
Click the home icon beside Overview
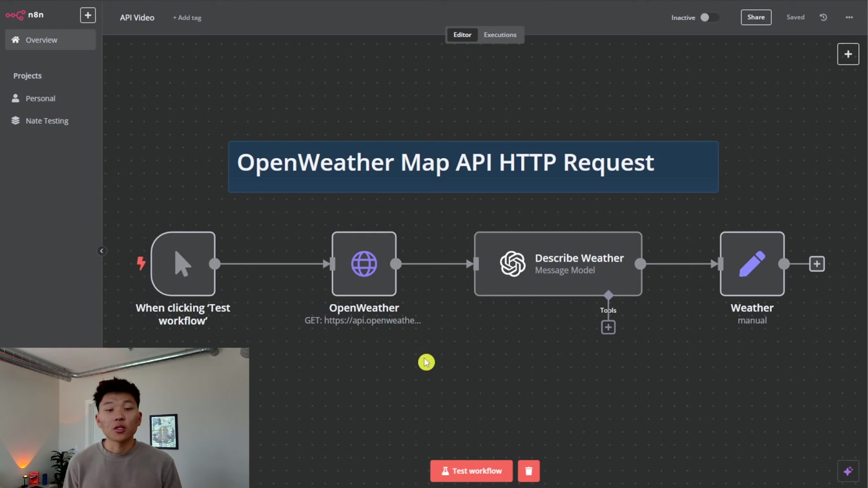(x=15, y=40)
